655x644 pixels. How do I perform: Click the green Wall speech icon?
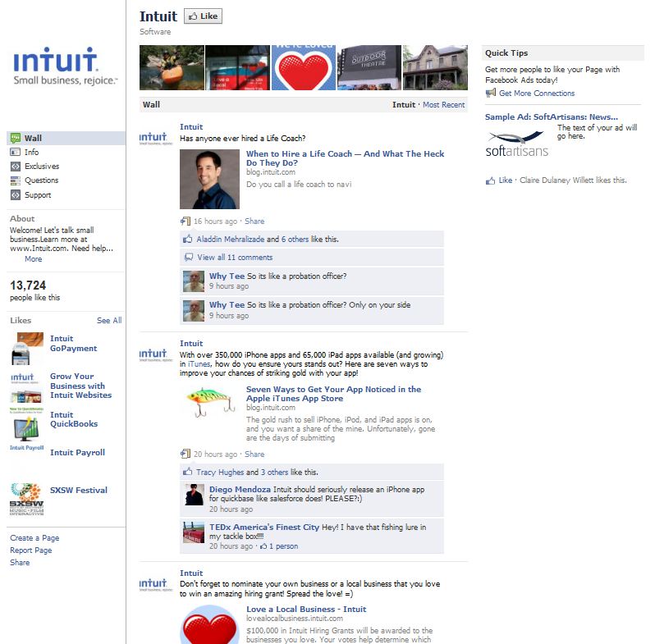[16, 139]
